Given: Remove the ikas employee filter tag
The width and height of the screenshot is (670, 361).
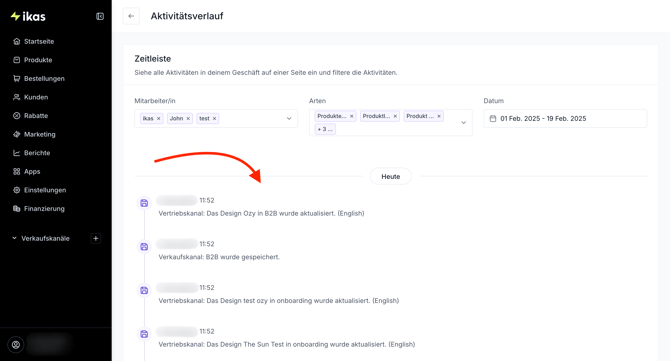Looking at the screenshot, I should pyautogui.click(x=159, y=118).
